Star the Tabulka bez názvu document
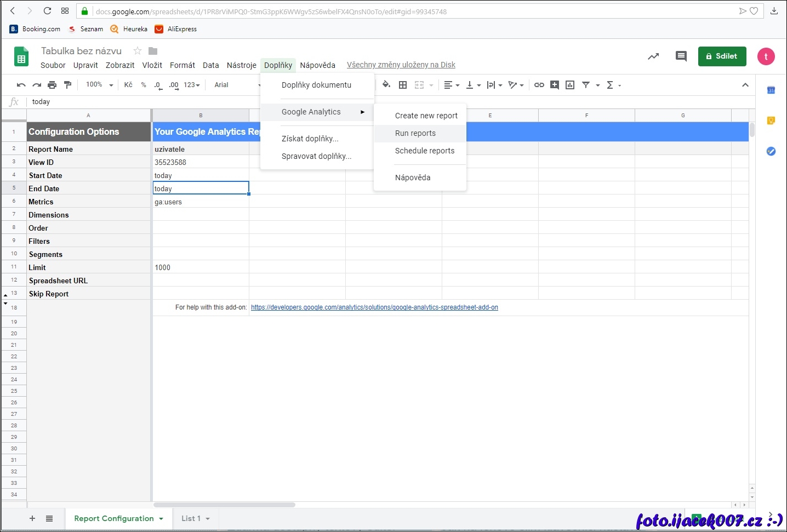 click(x=138, y=51)
